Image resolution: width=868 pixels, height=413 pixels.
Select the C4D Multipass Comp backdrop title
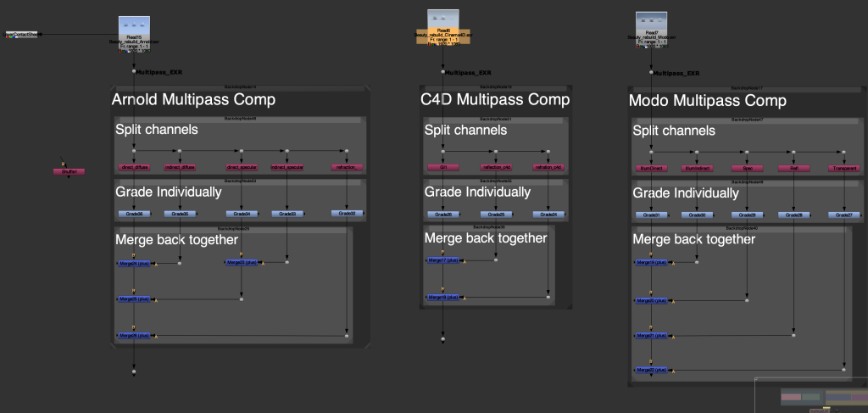click(495, 100)
